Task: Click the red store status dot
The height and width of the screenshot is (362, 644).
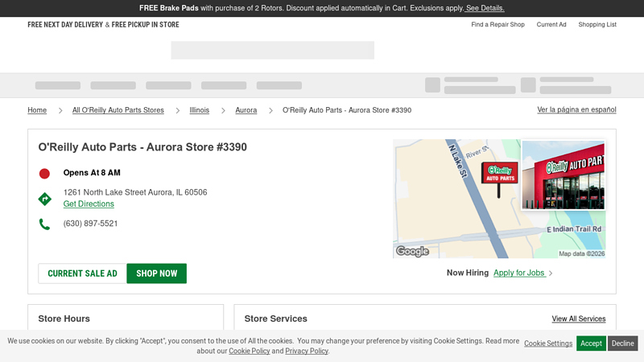Action: pos(44,173)
